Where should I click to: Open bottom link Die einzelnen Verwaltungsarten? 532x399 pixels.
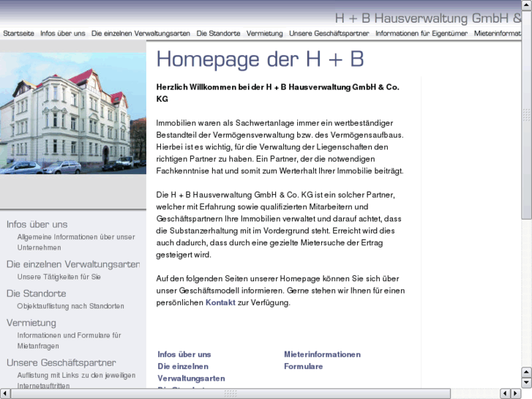click(191, 372)
